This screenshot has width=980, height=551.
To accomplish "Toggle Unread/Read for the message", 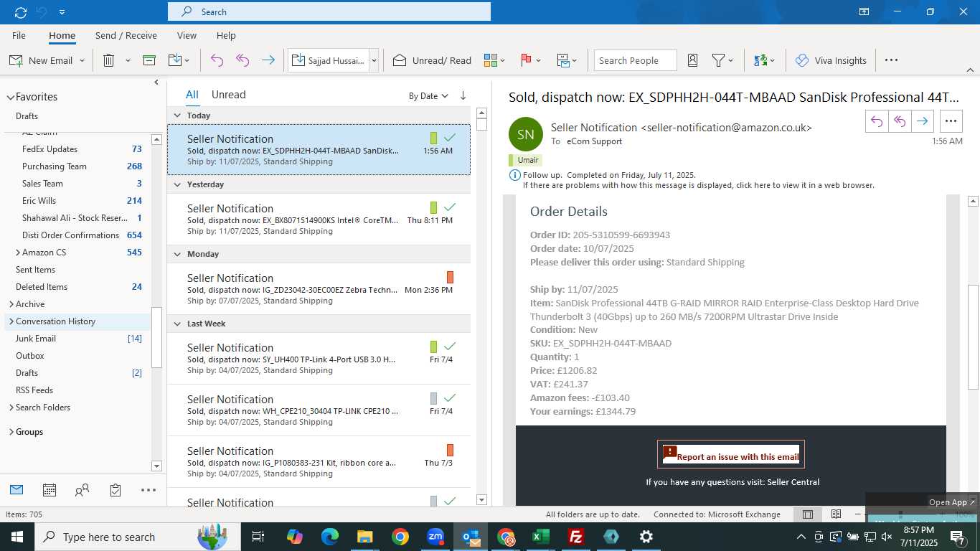I will (x=432, y=60).
